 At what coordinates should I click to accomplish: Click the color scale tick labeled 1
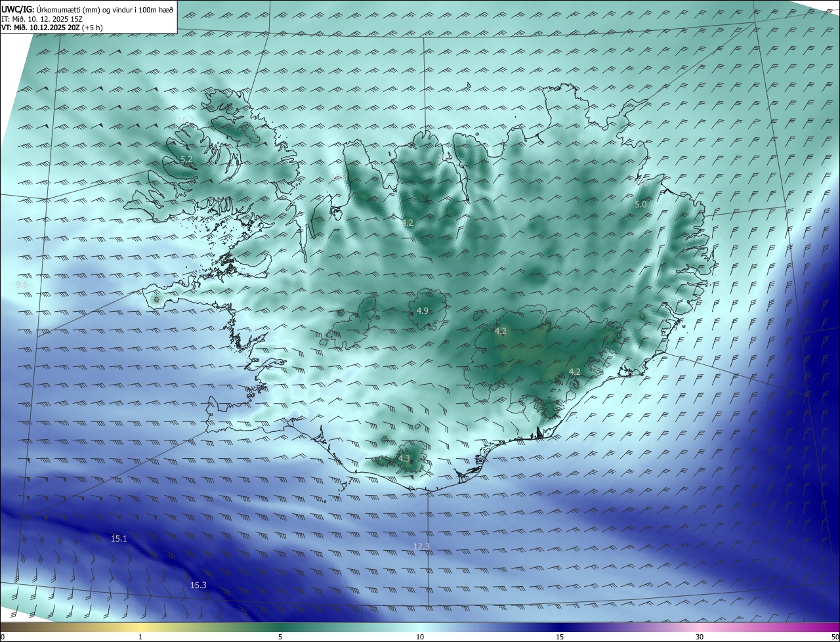(140, 637)
